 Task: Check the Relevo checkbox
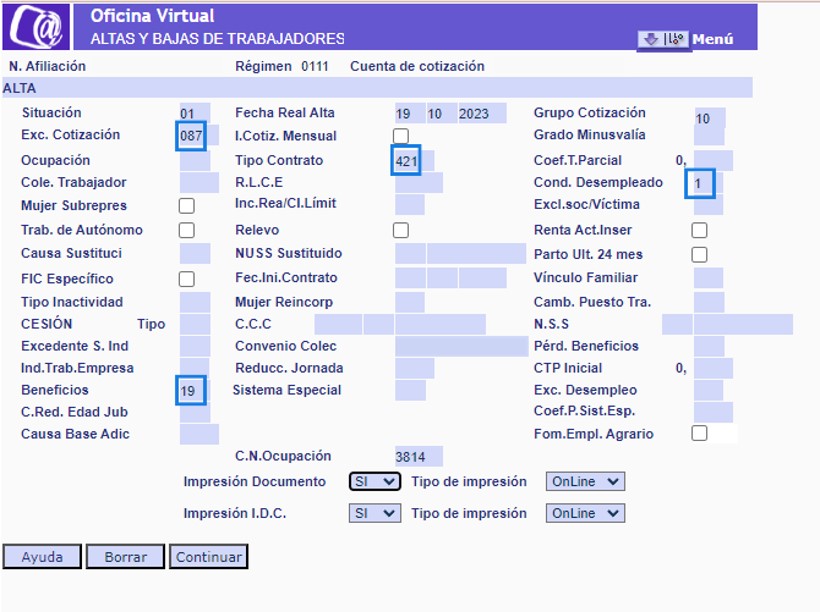(x=401, y=230)
